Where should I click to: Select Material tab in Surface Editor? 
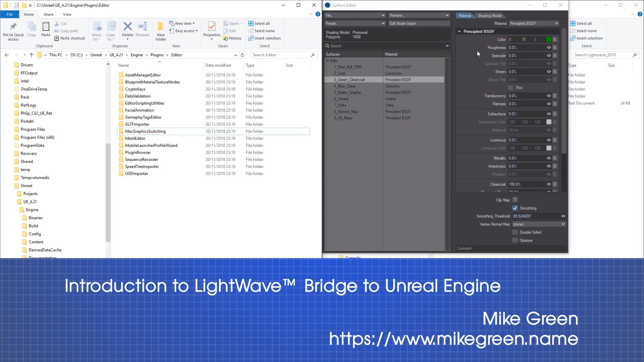pyautogui.click(x=465, y=16)
